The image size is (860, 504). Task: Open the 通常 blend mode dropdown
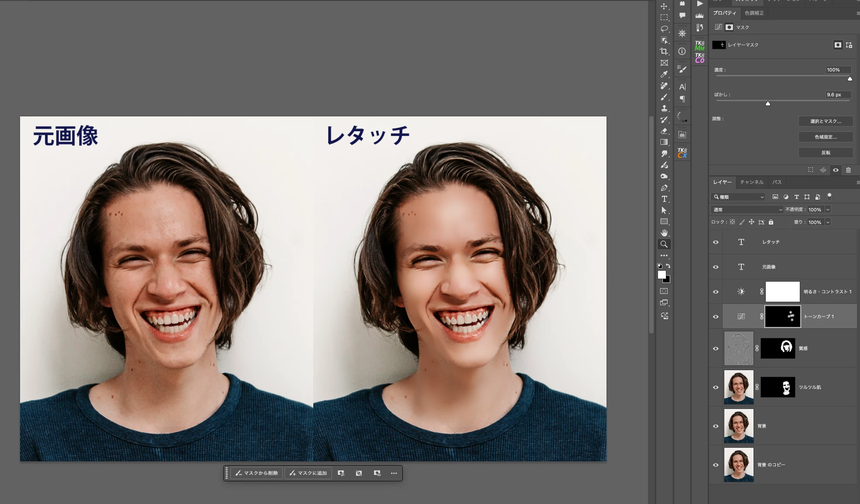(747, 210)
